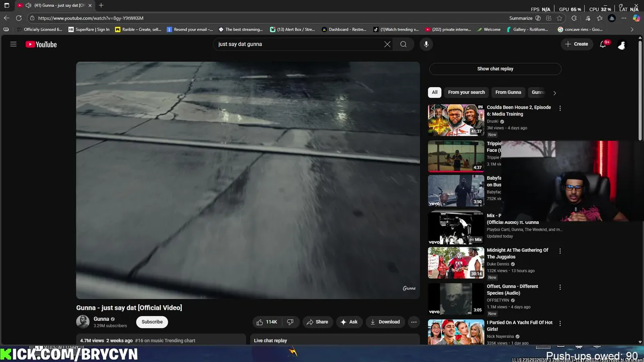Screen dimensions: 644x362
Task: Select From your search chip
Action: pyautogui.click(x=466, y=93)
